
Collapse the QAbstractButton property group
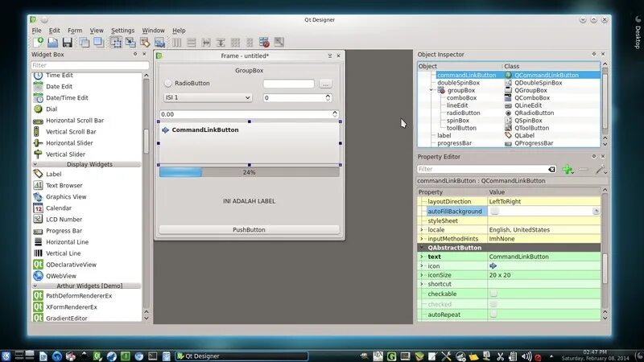(422, 248)
